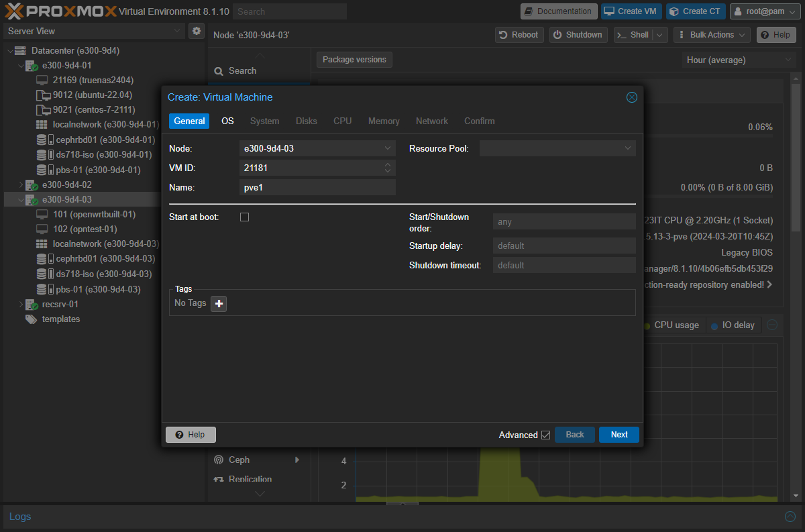
Task: Switch to the OS tab
Action: tap(227, 121)
